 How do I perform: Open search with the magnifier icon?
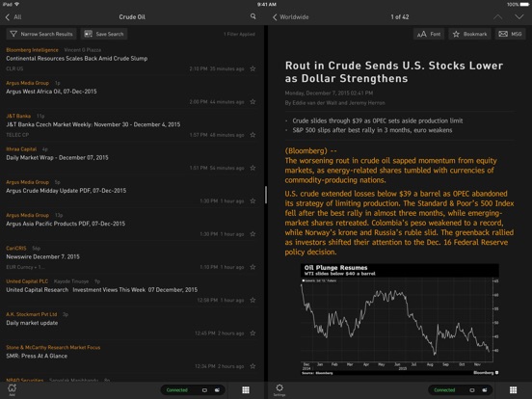pyautogui.click(x=253, y=16)
